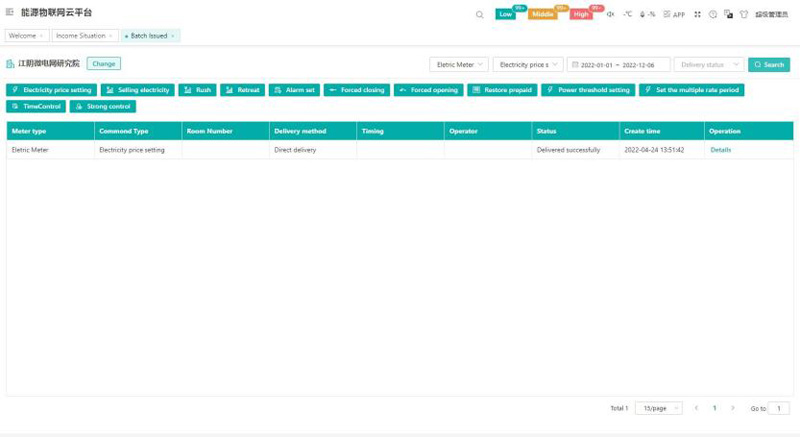
Task: Click the magnifier search icon in header
Action: tap(480, 15)
